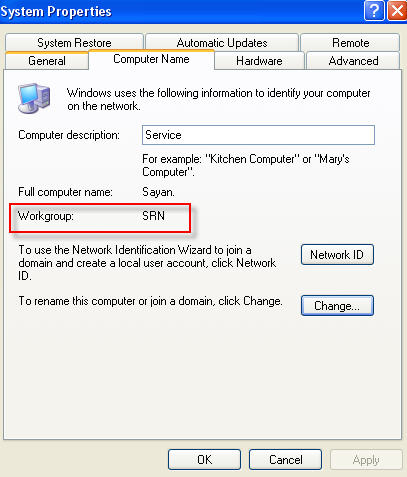Click the question mark help button
Viewport: 407px width, 477px height.
[x=374, y=11]
